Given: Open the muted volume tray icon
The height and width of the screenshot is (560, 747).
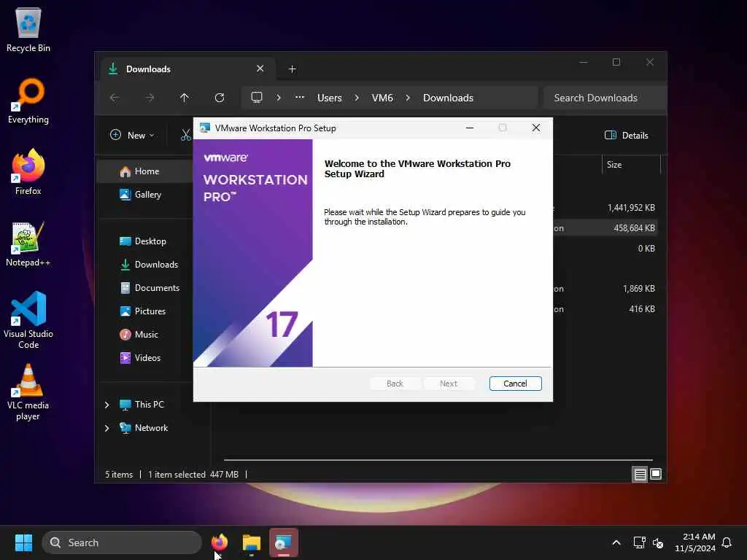Looking at the screenshot, I should 658,542.
